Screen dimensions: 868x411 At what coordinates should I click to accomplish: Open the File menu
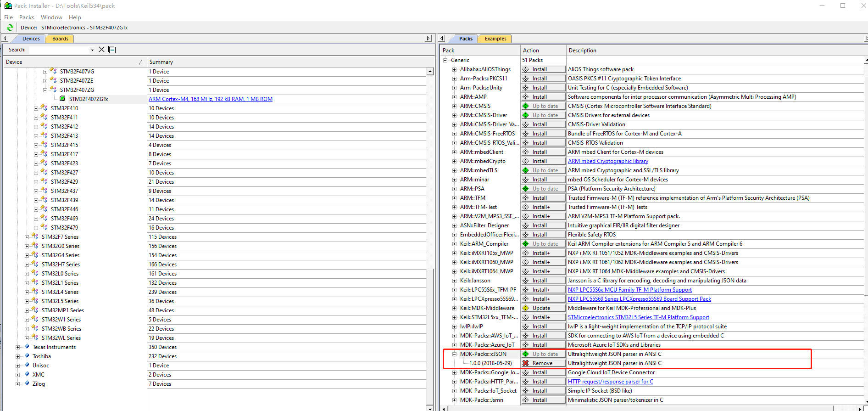pos(8,17)
